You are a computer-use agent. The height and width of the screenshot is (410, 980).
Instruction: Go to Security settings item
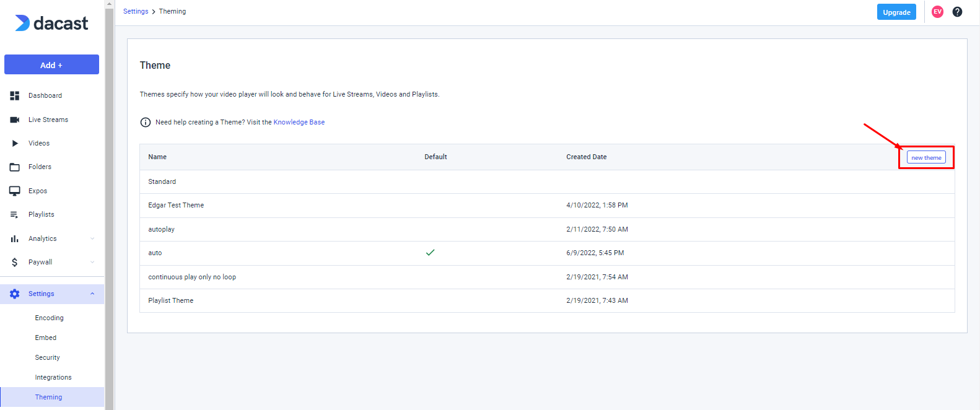[48, 357]
